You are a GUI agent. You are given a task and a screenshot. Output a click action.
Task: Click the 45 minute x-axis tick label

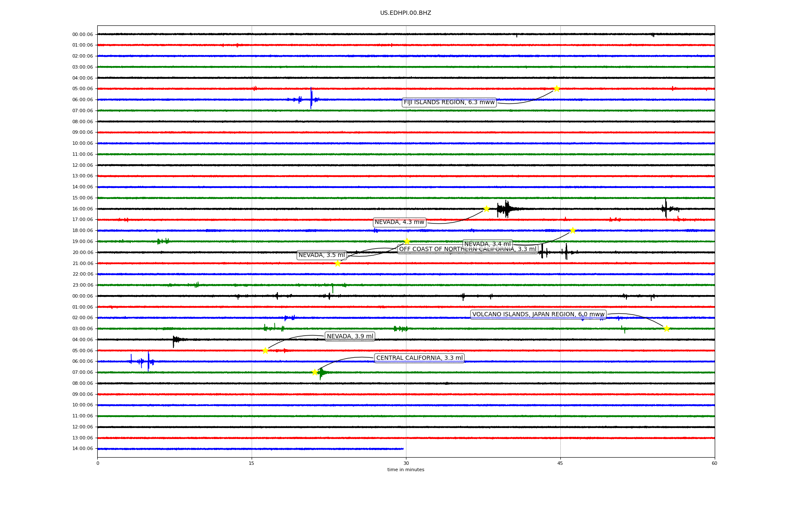[560, 463]
